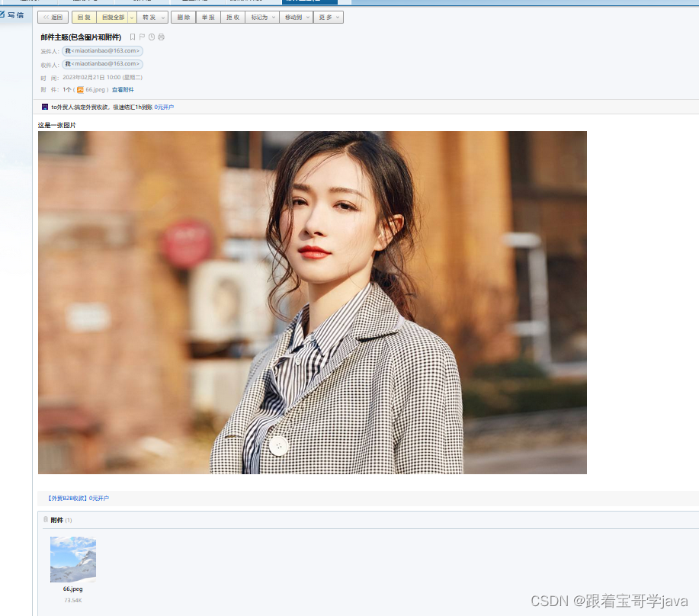Open the 移动到 move-to dropdown menu

click(308, 16)
